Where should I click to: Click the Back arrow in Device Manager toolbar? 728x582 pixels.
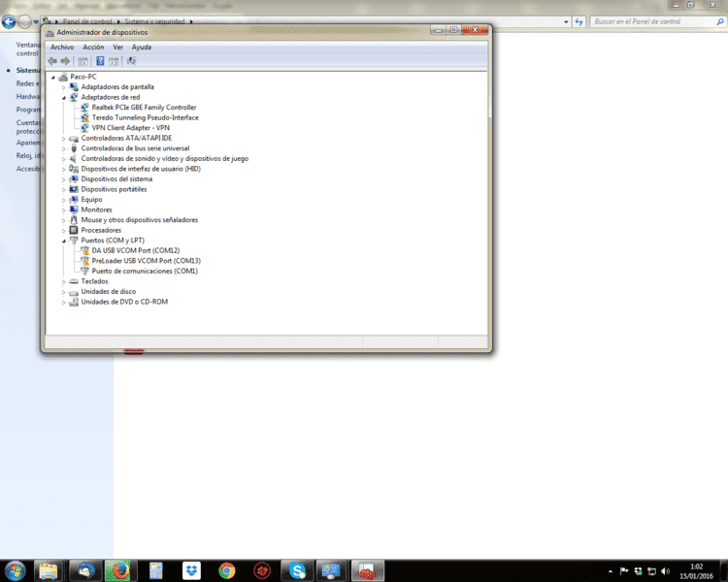coord(52,61)
